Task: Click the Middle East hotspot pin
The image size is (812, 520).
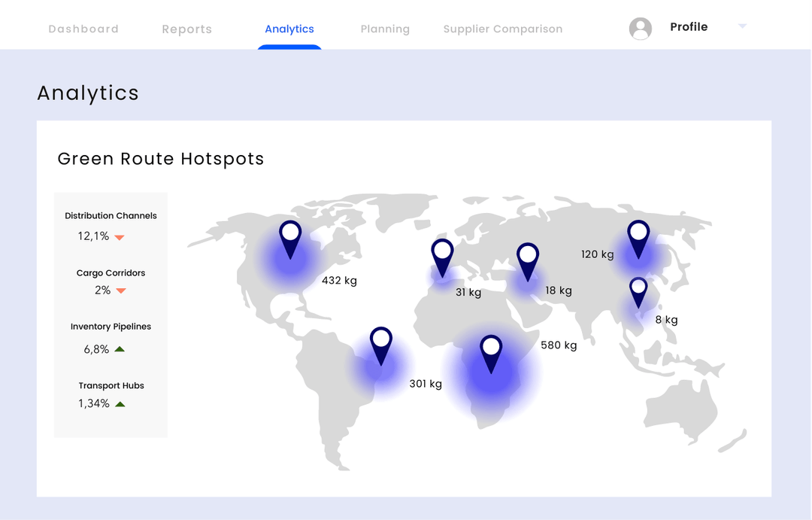Action: coord(529,256)
